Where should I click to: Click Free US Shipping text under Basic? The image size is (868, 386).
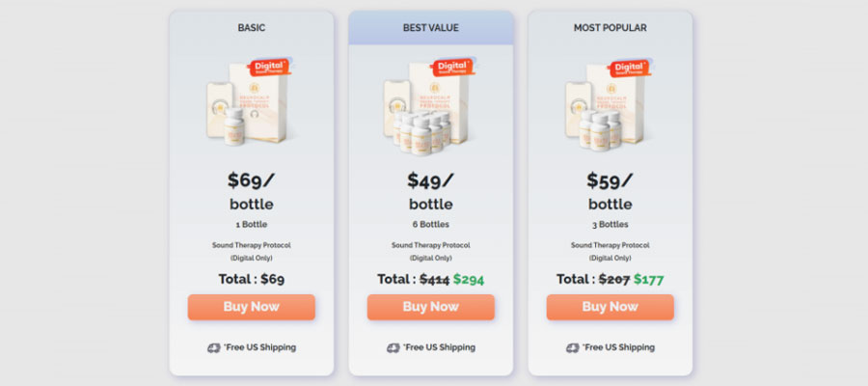pyautogui.click(x=260, y=347)
